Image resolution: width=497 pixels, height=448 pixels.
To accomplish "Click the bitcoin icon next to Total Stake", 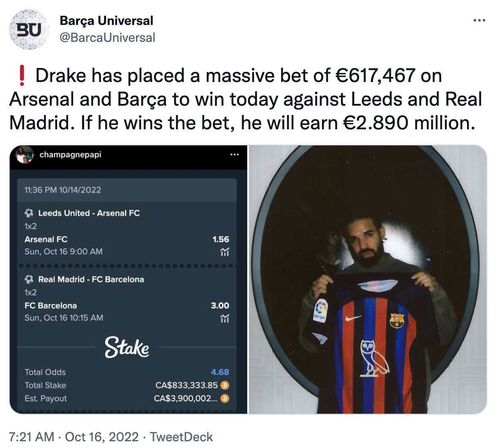I will coord(225,385).
